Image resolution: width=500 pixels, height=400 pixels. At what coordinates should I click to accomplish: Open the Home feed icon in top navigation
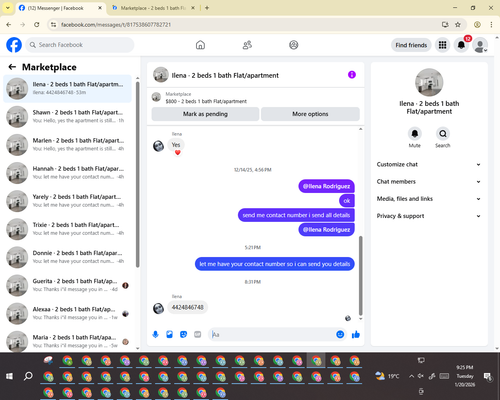pyautogui.click(x=200, y=45)
